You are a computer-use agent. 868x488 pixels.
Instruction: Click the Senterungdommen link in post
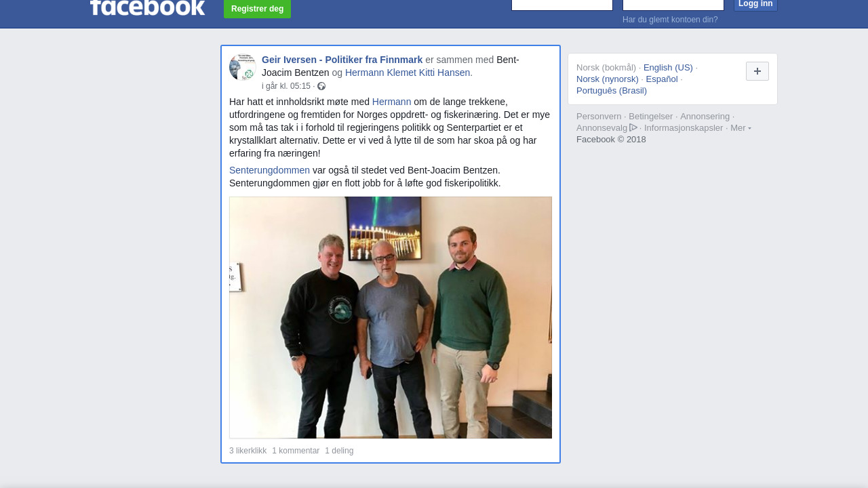coord(269,170)
